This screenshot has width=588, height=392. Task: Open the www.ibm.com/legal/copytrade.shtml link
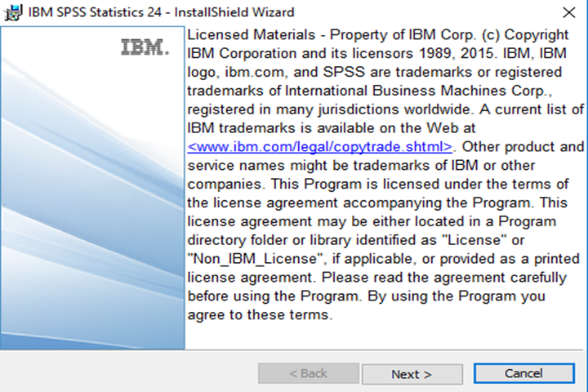click(320, 147)
